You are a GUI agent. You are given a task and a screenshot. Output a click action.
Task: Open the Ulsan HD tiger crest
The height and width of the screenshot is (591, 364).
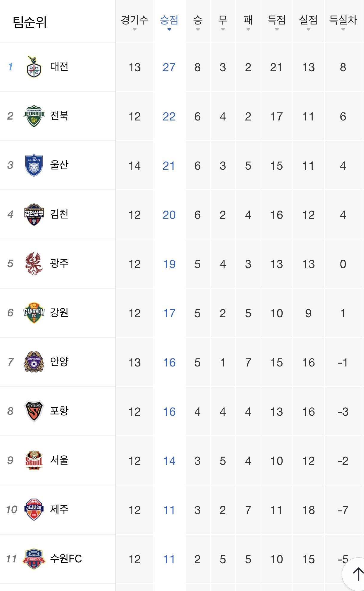click(x=34, y=165)
